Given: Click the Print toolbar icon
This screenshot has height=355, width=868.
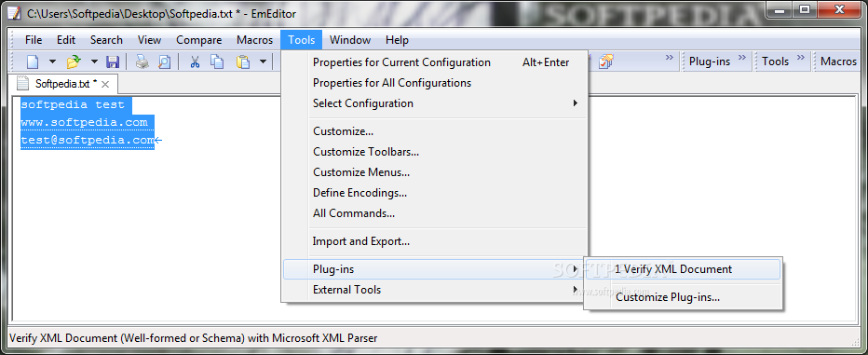Looking at the screenshot, I should pos(142,61).
